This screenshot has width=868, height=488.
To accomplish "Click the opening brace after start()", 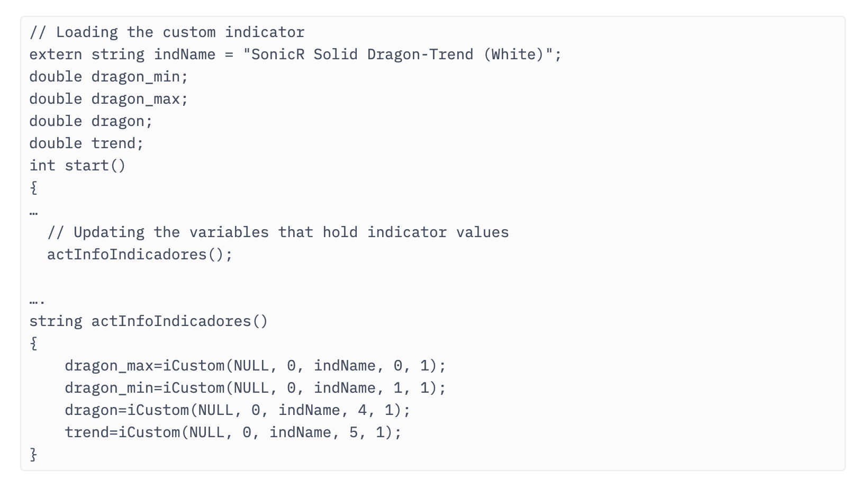I will tap(34, 188).
